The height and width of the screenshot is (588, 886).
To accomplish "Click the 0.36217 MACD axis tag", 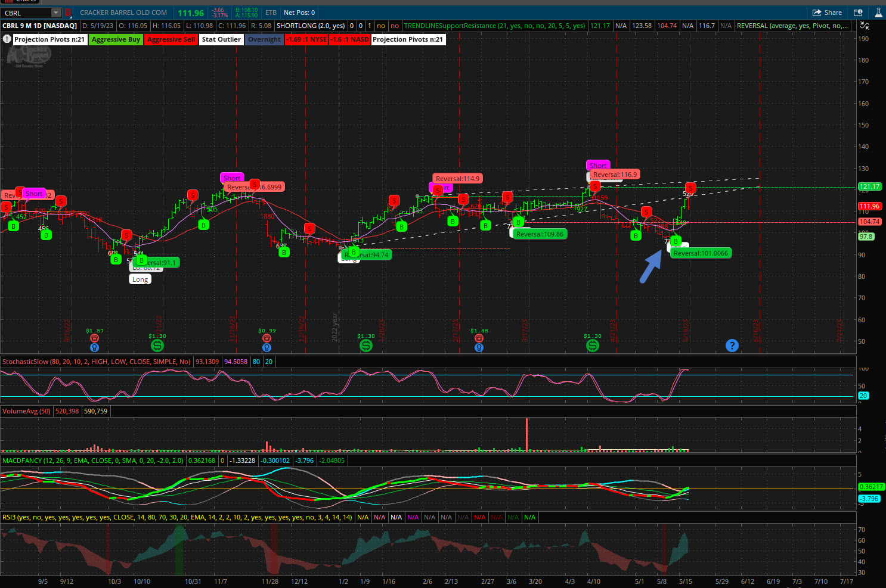I will tap(870, 487).
